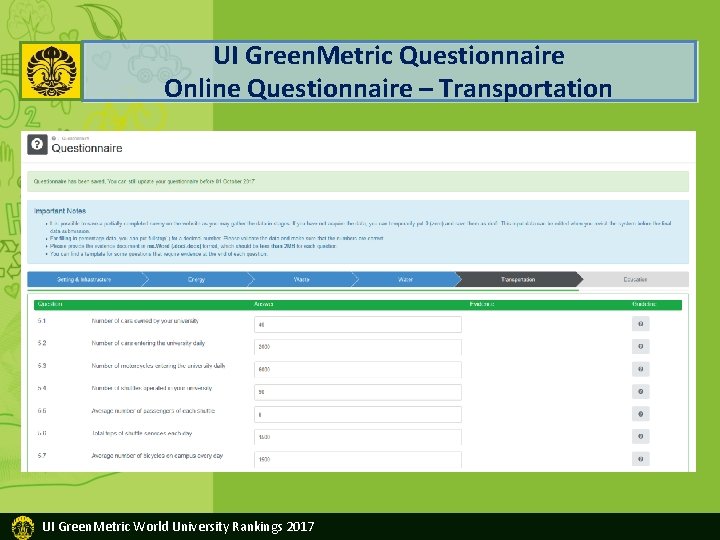
Task: Open guideline help for average shuttle passengers
Action: point(641,414)
